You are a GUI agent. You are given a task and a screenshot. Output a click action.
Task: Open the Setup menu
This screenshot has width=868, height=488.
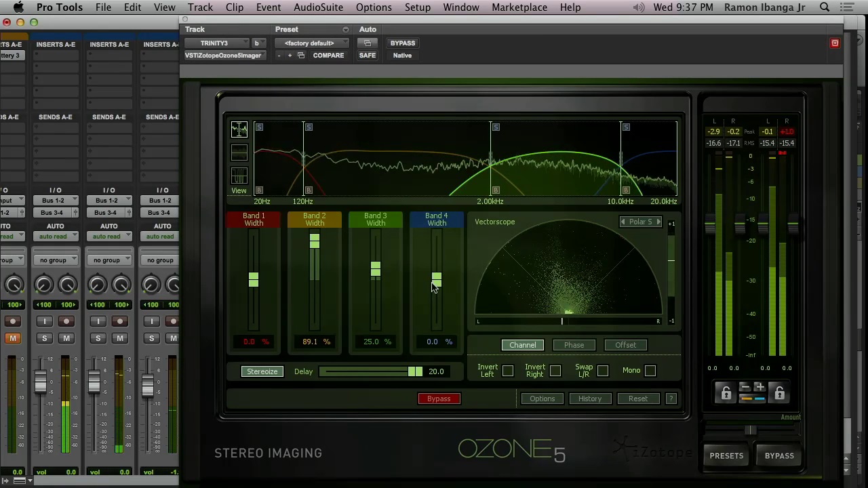pos(418,7)
